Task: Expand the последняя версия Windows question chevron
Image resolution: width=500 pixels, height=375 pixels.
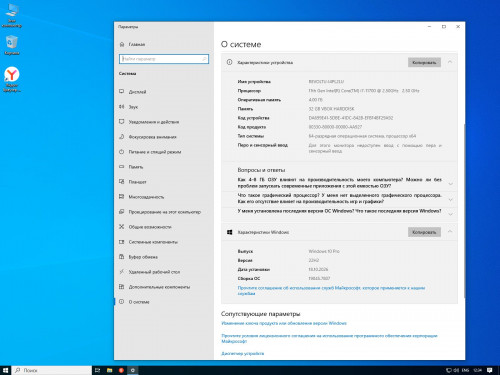Action: [451, 214]
